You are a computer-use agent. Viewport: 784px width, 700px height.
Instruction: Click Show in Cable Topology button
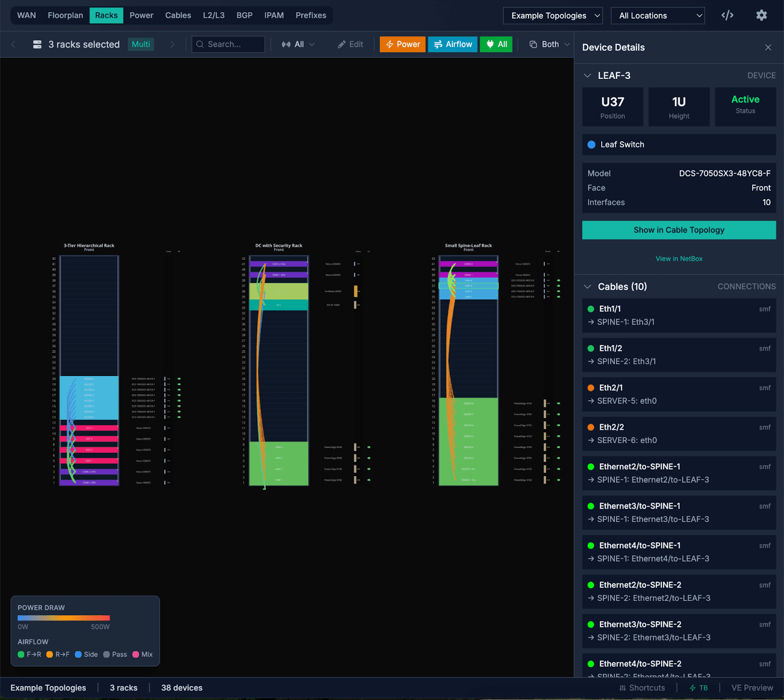(x=679, y=230)
